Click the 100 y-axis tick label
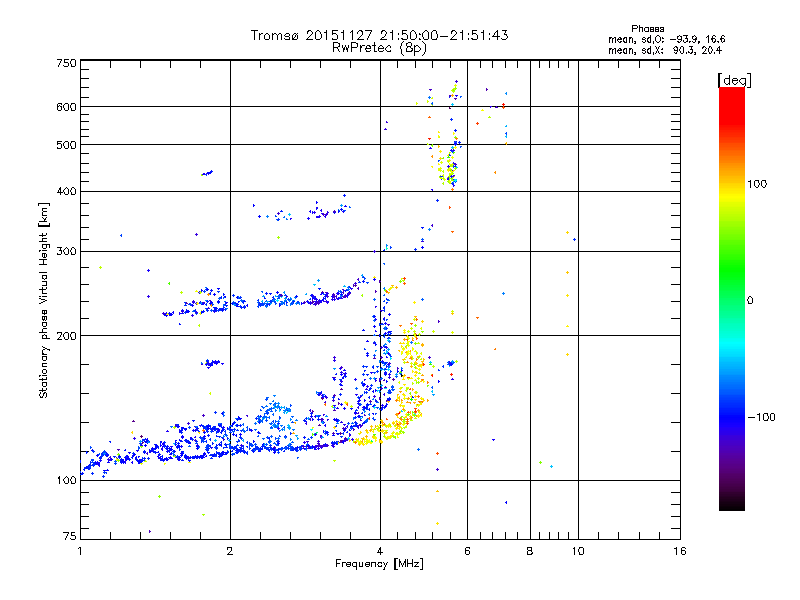Image resolution: width=800 pixels, height=600 pixels. point(66,480)
